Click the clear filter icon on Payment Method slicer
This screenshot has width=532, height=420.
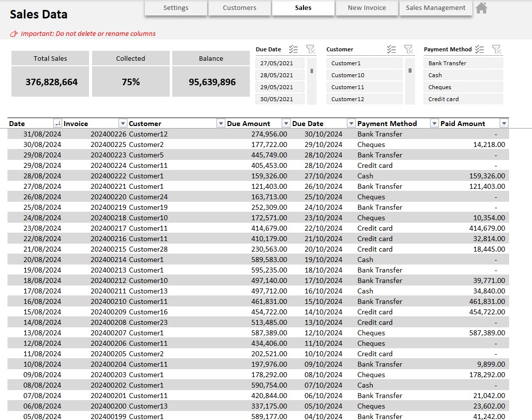(497, 49)
